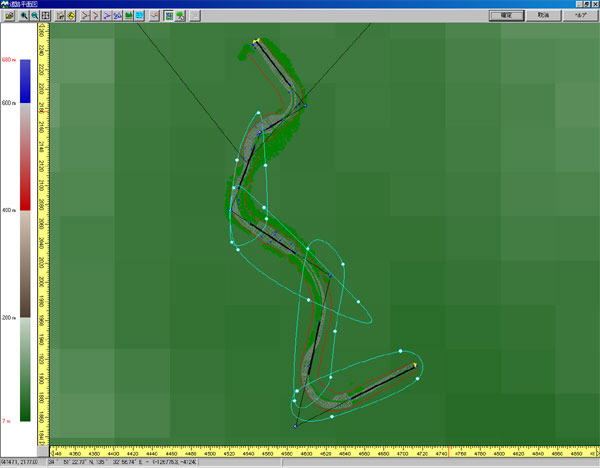Click the fit-to-window view icon
This screenshot has height=468, width=600.
click(45, 16)
